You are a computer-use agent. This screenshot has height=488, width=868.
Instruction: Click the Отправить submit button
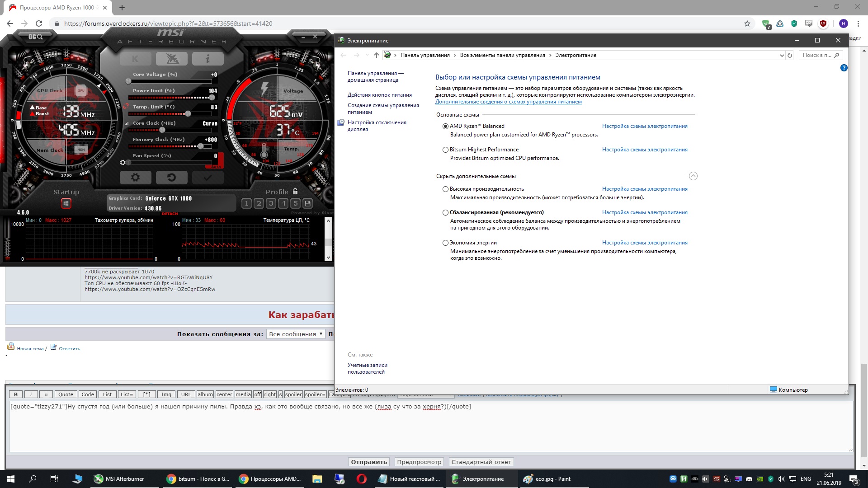pos(369,462)
